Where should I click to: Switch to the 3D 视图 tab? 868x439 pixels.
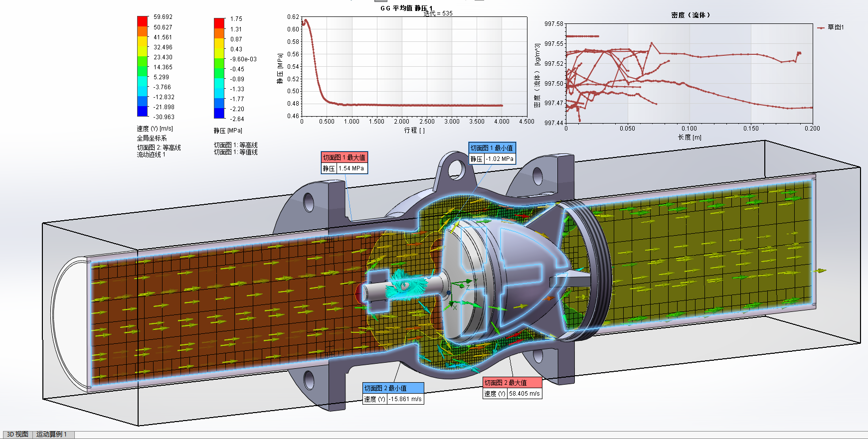click(17, 435)
